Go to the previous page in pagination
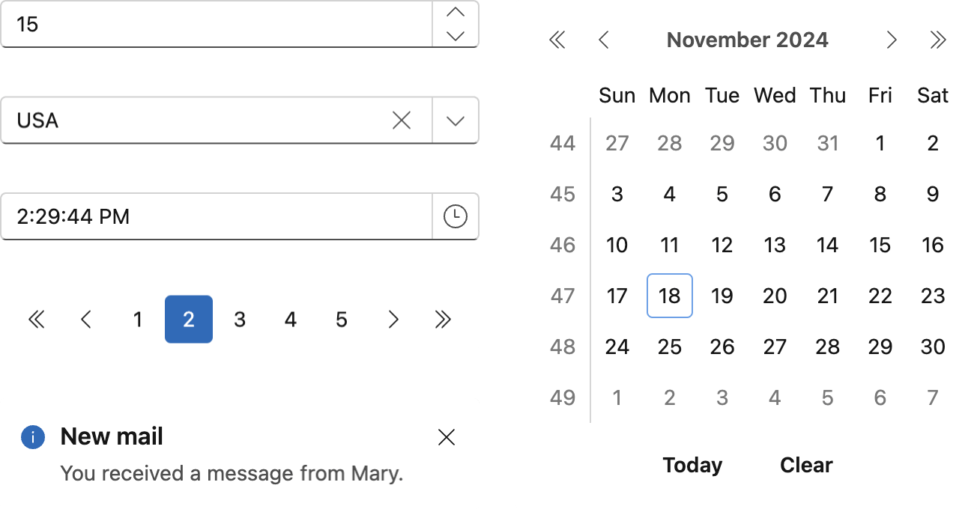The image size is (980, 509). click(x=86, y=320)
